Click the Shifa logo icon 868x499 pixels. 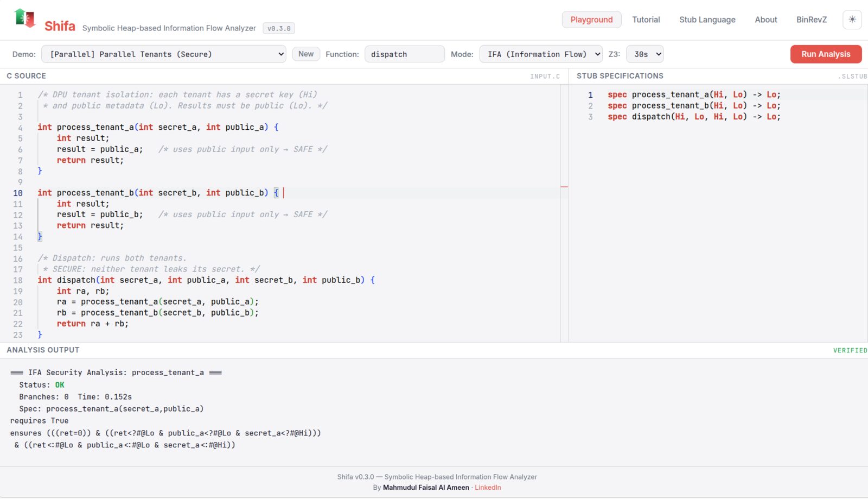[25, 18]
